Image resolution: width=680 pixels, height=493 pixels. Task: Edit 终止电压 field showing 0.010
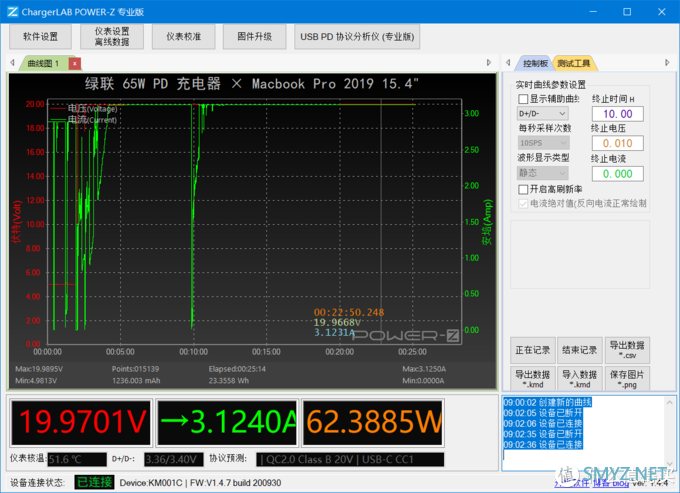(618, 144)
